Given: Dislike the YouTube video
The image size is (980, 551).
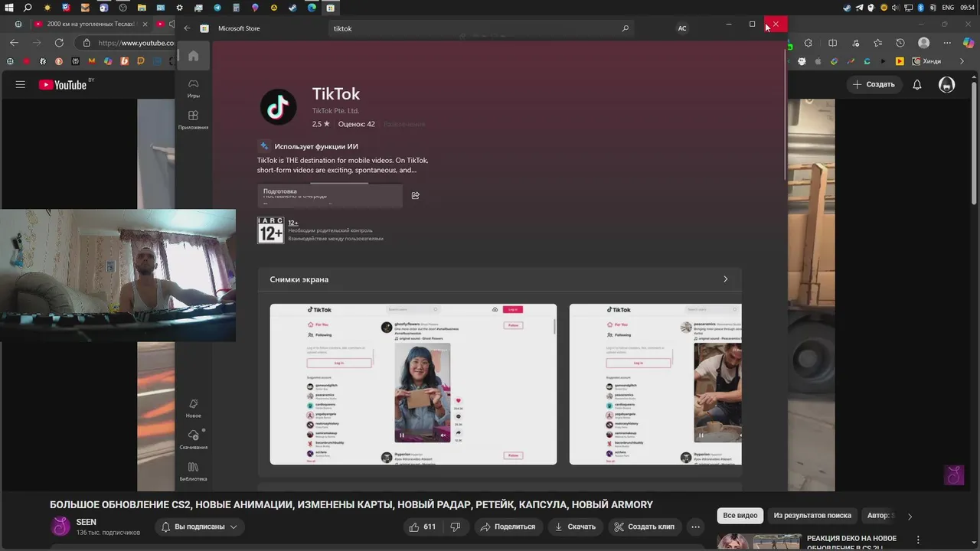Looking at the screenshot, I should pyautogui.click(x=456, y=527).
